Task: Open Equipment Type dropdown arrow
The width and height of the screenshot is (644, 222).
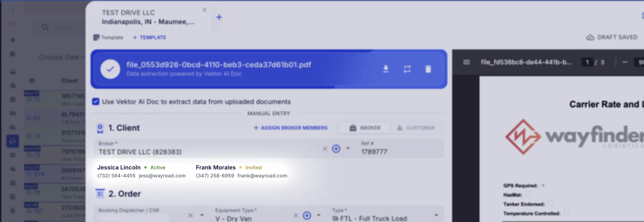Action: 318,215
